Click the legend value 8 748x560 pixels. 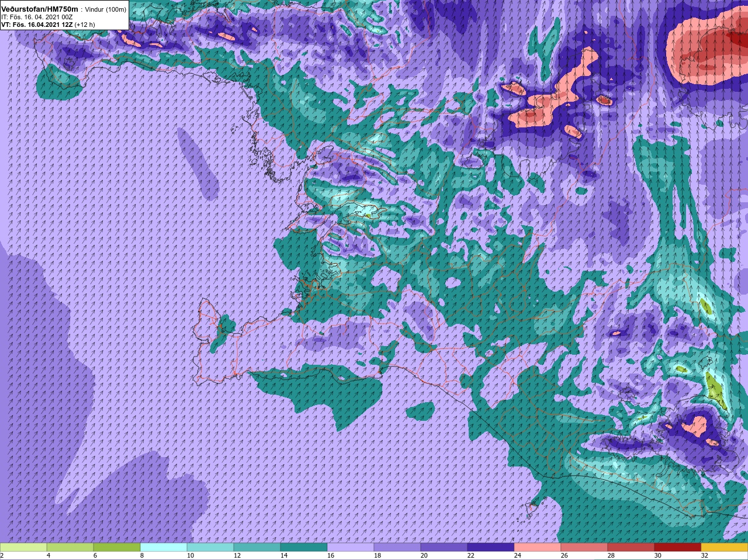click(x=142, y=555)
